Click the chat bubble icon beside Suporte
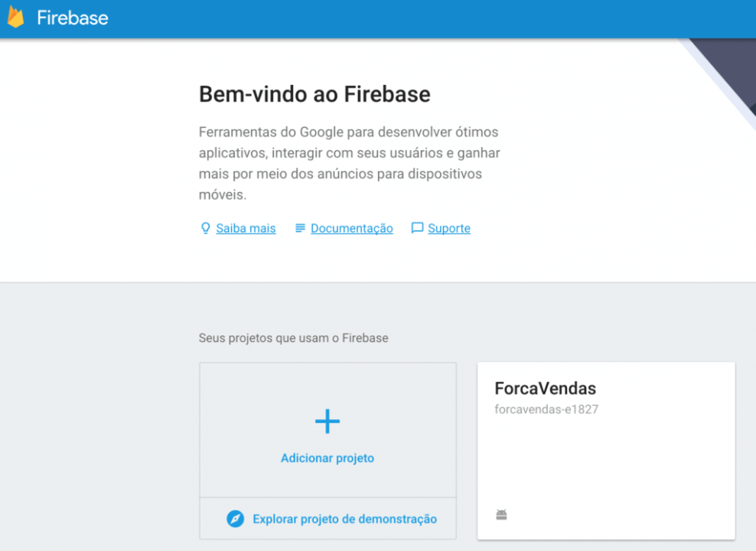The image size is (756, 551). 417,228
